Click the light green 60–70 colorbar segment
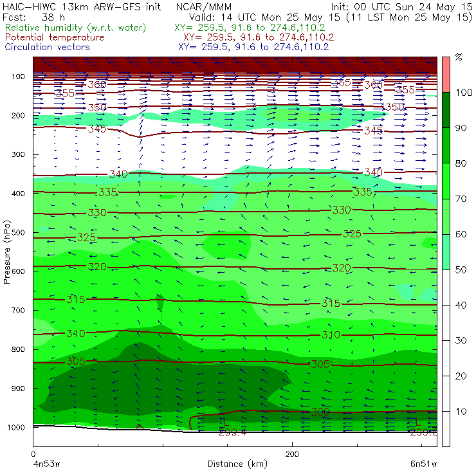The width and height of the screenshot is (476, 476). click(446, 216)
